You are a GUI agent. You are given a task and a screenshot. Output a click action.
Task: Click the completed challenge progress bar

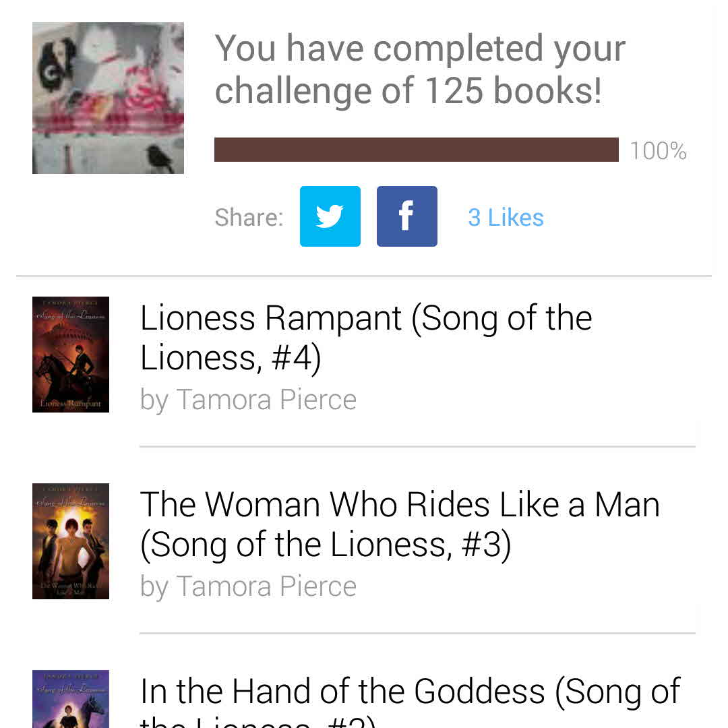point(416,150)
